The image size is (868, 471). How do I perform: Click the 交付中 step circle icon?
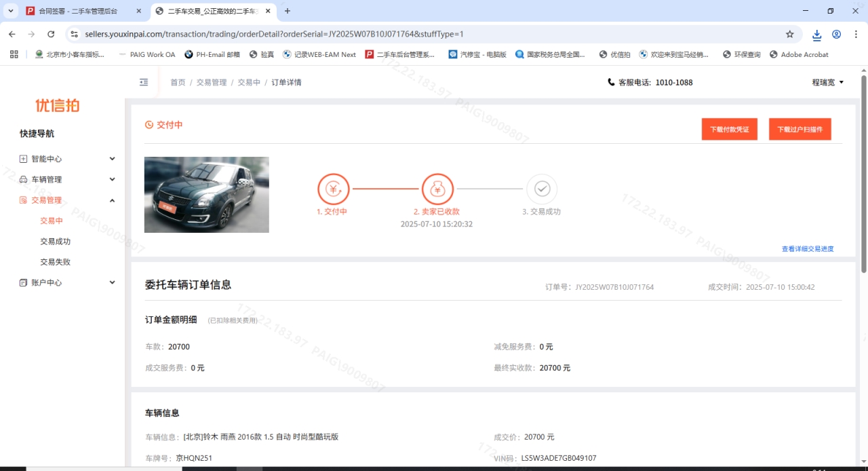pos(333,189)
